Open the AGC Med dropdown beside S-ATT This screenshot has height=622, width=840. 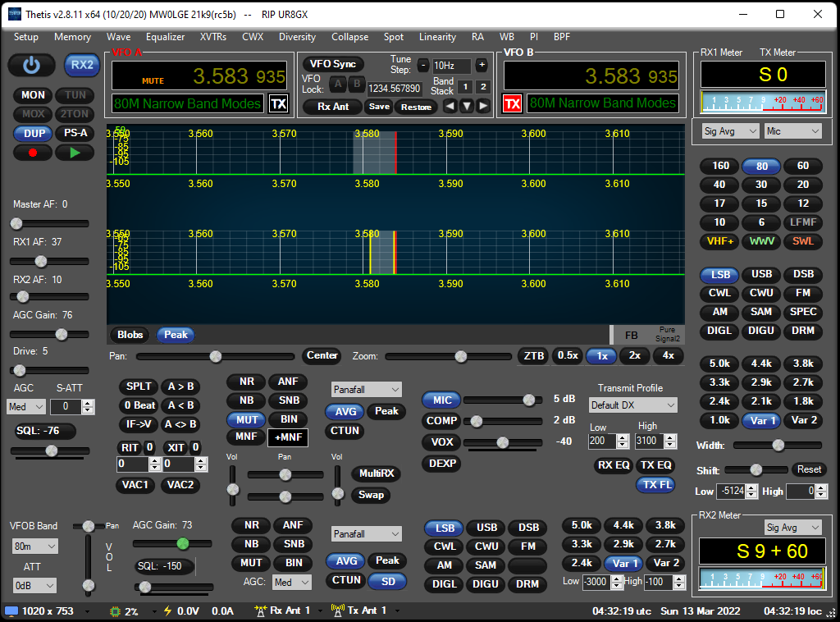(x=26, y=407)
